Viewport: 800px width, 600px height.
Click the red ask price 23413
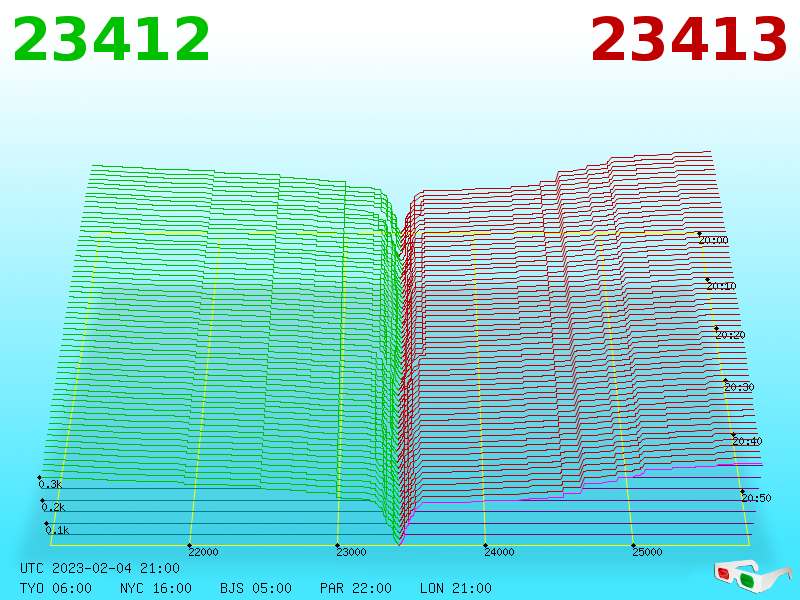[688, 40]
